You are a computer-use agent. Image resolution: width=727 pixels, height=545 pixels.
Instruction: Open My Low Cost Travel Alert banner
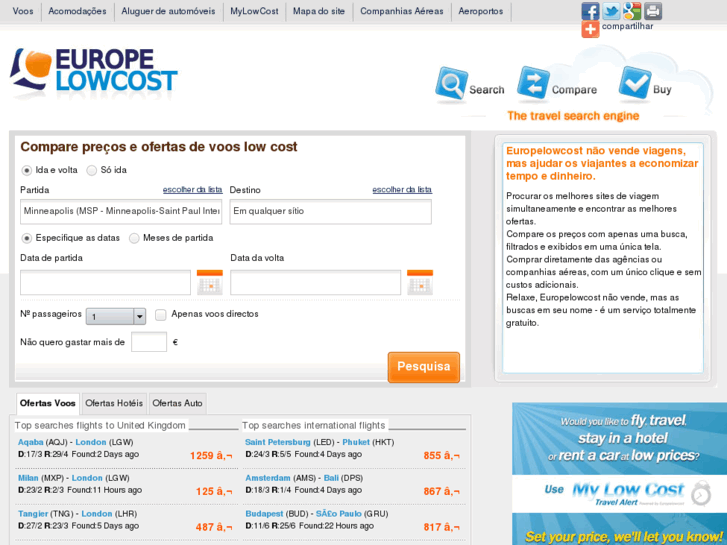[x=619, y=474]
